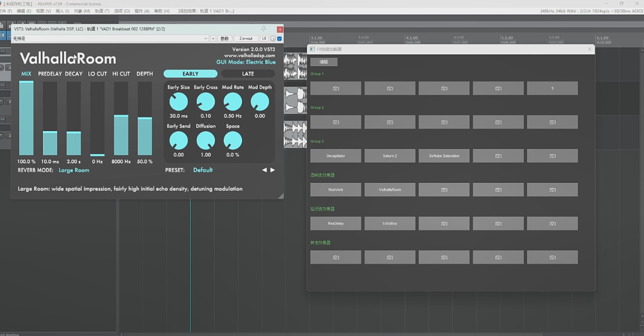Click the Diffusion knob
The width and height of the screenshot is (644, 336).
(x=206, y=141)
